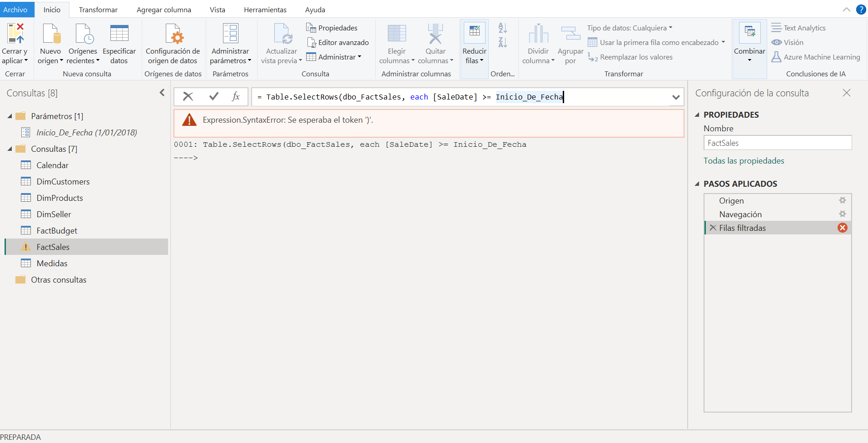Click Actualizar vista previa icon
The image size is (868, 443).
point(282,34)
